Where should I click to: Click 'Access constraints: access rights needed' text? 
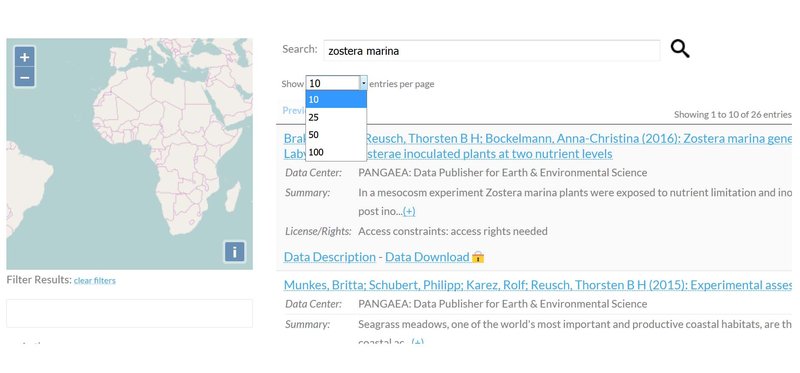(453, 231)
